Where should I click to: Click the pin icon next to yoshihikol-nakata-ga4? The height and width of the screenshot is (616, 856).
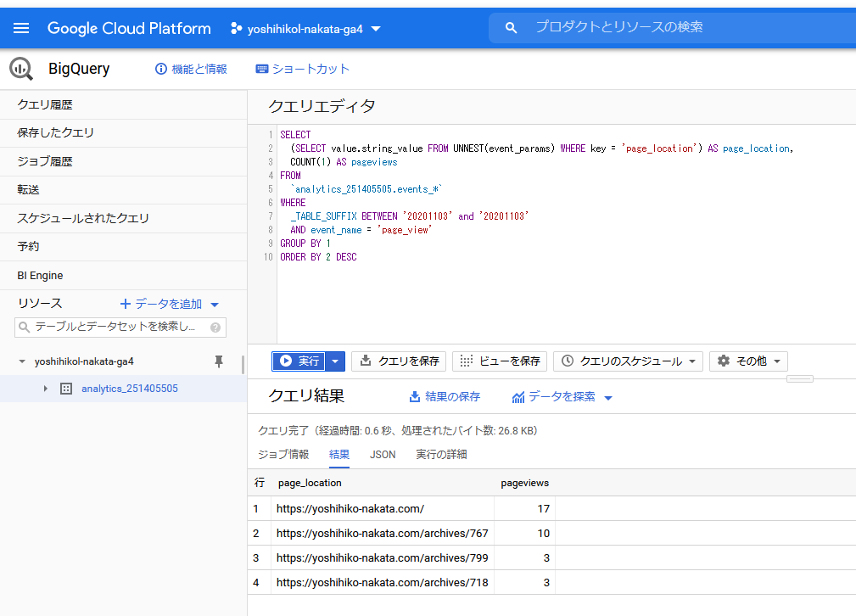tap(219, 361)
